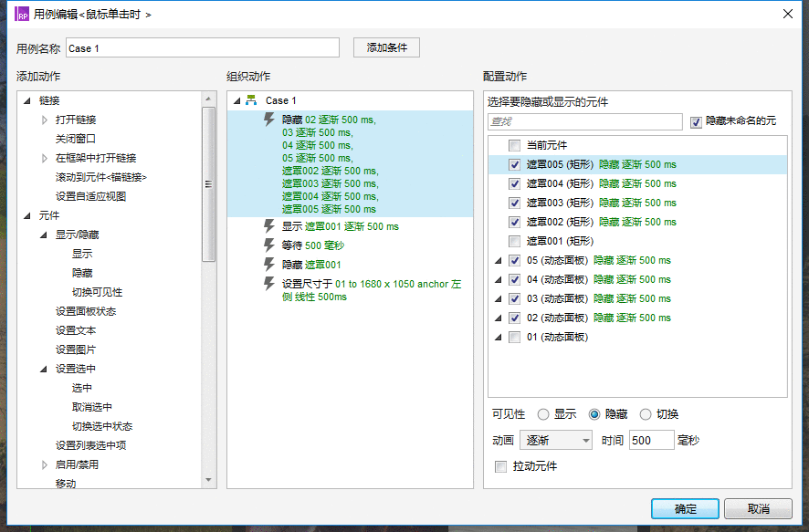Add the 切换可见性 action

coord(97,292)
